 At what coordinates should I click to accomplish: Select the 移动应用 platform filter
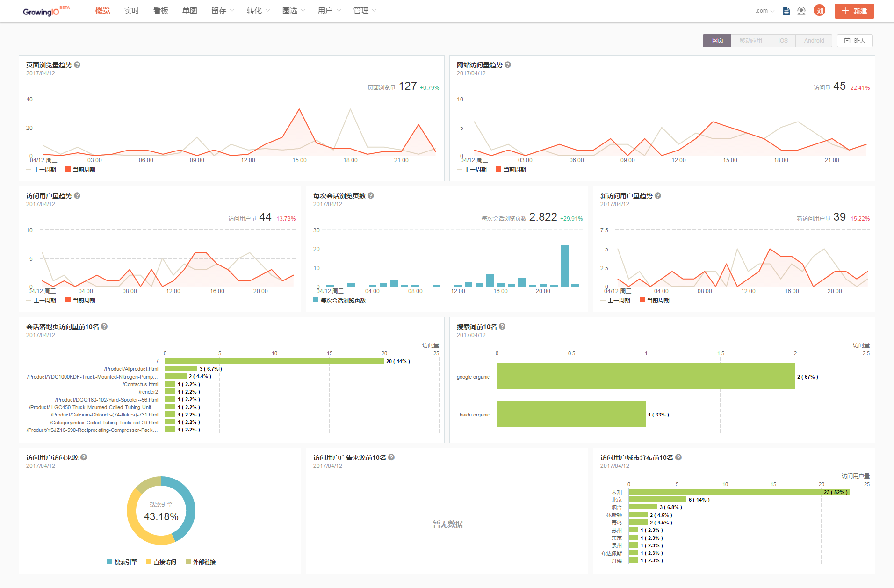[x=750, y=41]
